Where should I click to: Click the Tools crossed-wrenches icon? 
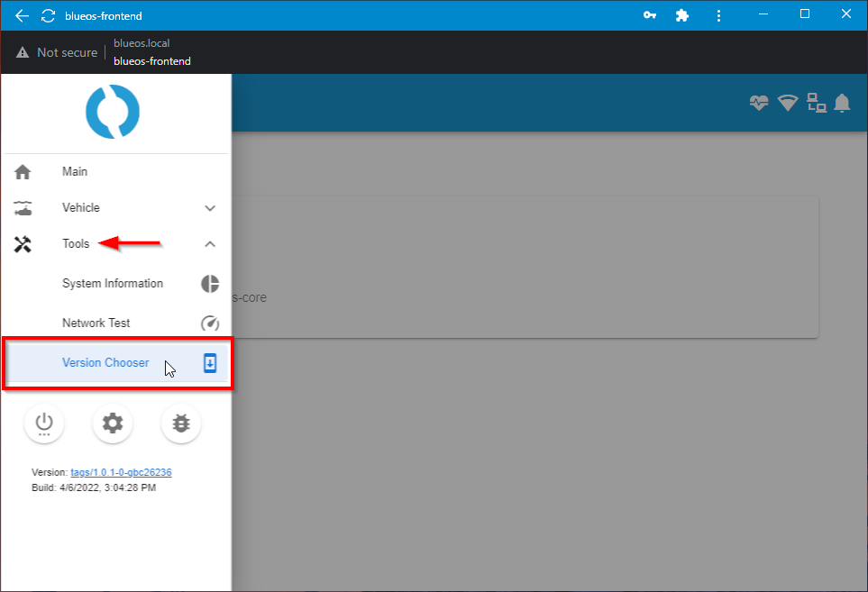coord(22,243)
